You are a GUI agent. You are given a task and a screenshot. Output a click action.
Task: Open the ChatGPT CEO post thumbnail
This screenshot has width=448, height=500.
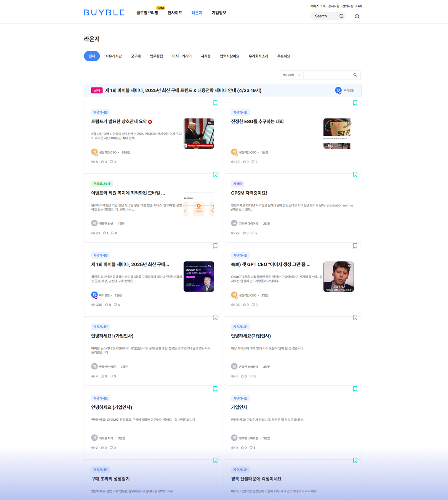[x=339, y=276]
